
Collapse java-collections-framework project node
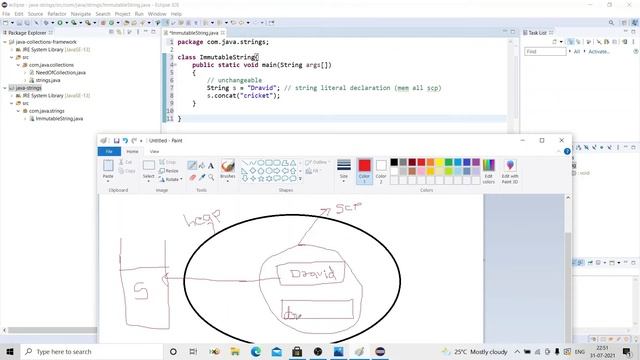coord(5,42)
